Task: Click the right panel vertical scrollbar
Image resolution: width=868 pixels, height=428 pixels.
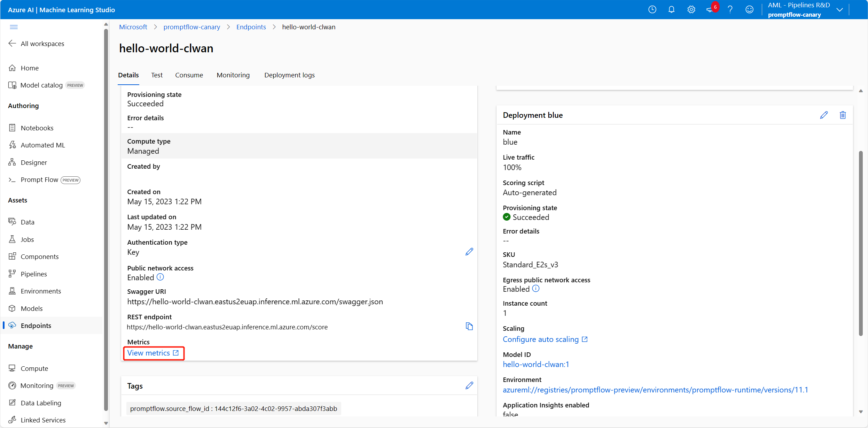Action: [x=861, y=244]
